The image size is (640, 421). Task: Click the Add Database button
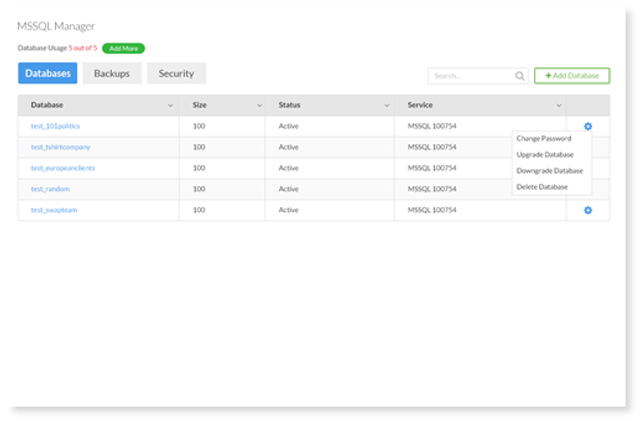coord(572,76)
